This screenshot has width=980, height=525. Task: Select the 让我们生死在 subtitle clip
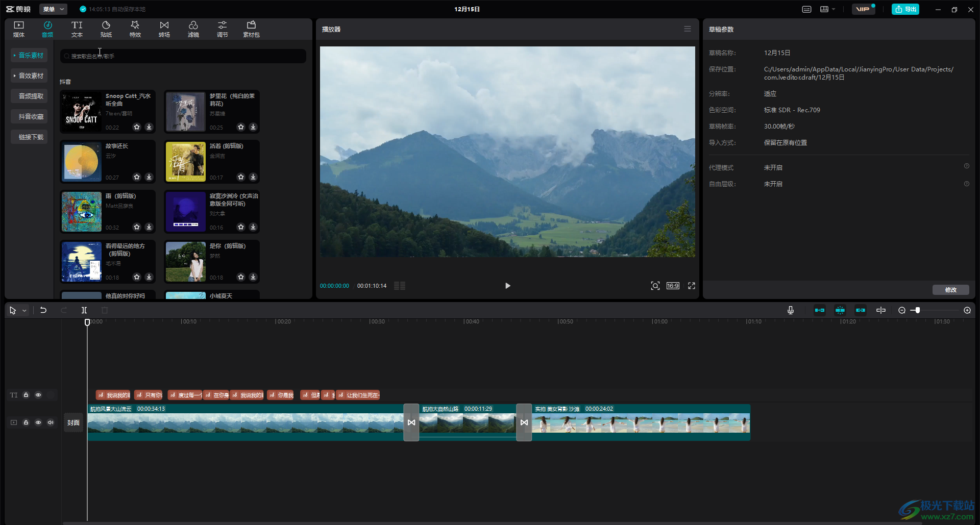tap(358, 395)
